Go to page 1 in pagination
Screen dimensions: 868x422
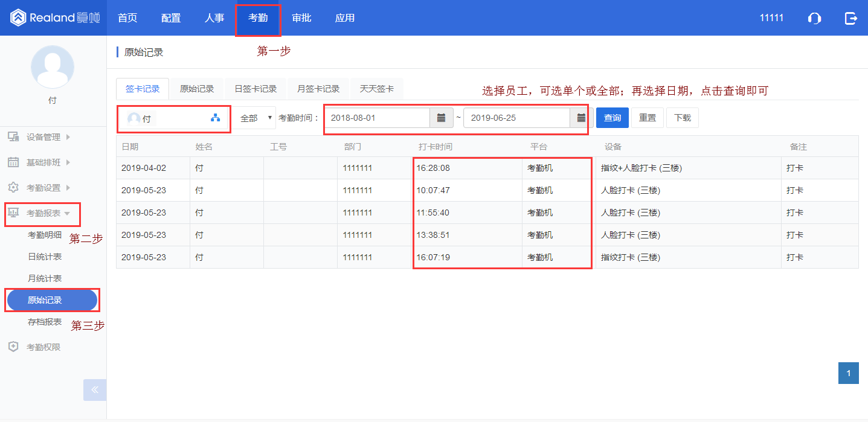[x=849, y=373]
